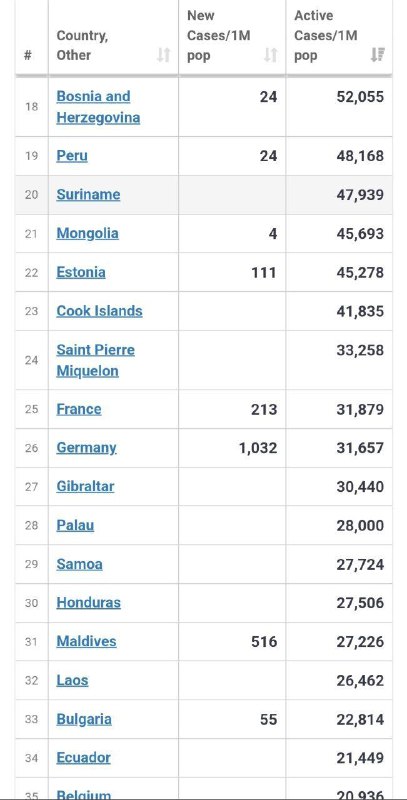Open the Honduras country link

88,603
